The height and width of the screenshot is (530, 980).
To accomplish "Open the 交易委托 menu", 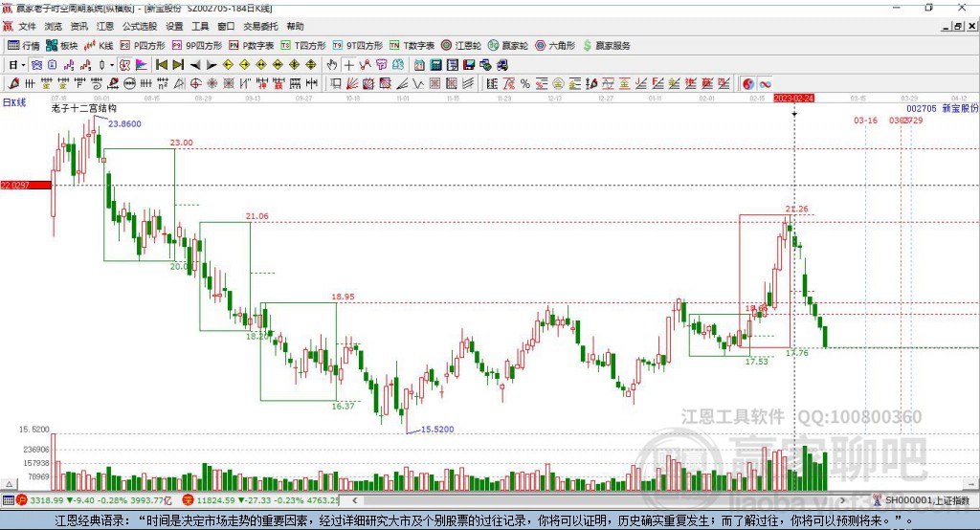I will pos(260,26).
